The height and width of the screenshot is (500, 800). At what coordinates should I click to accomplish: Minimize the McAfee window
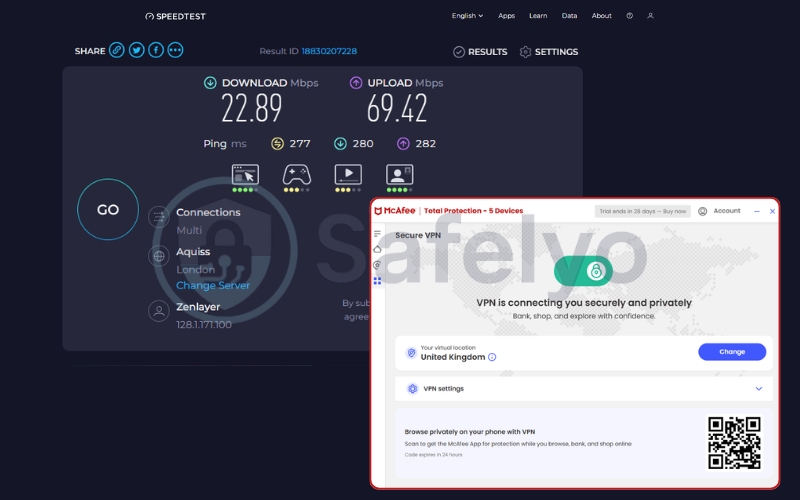[757, 211]
